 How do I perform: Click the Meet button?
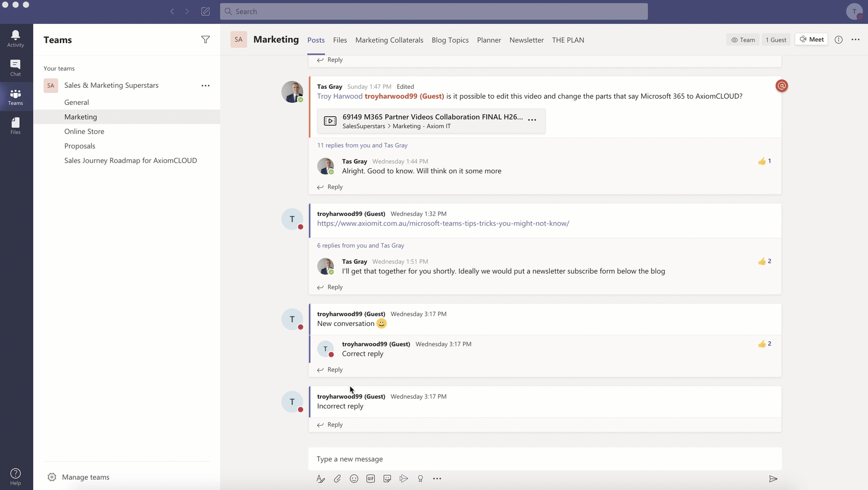[x=811, y=39]
